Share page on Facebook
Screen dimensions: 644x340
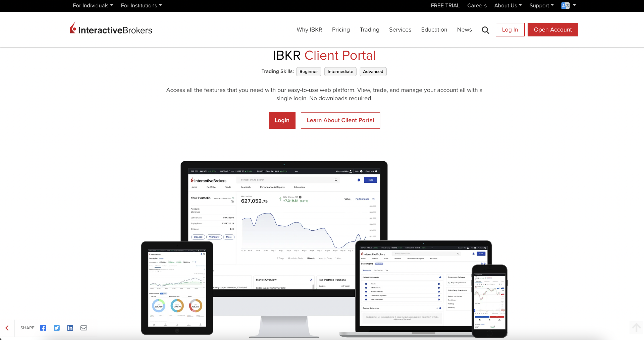43,328
